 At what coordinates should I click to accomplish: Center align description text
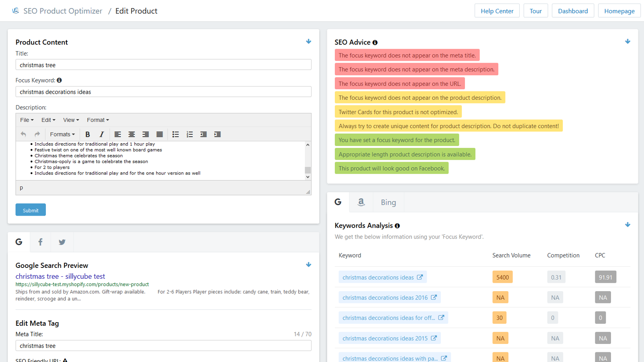point(132,134)
